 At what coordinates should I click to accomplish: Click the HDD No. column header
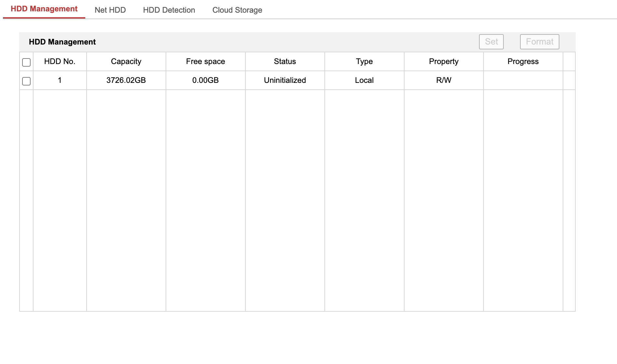60,61
